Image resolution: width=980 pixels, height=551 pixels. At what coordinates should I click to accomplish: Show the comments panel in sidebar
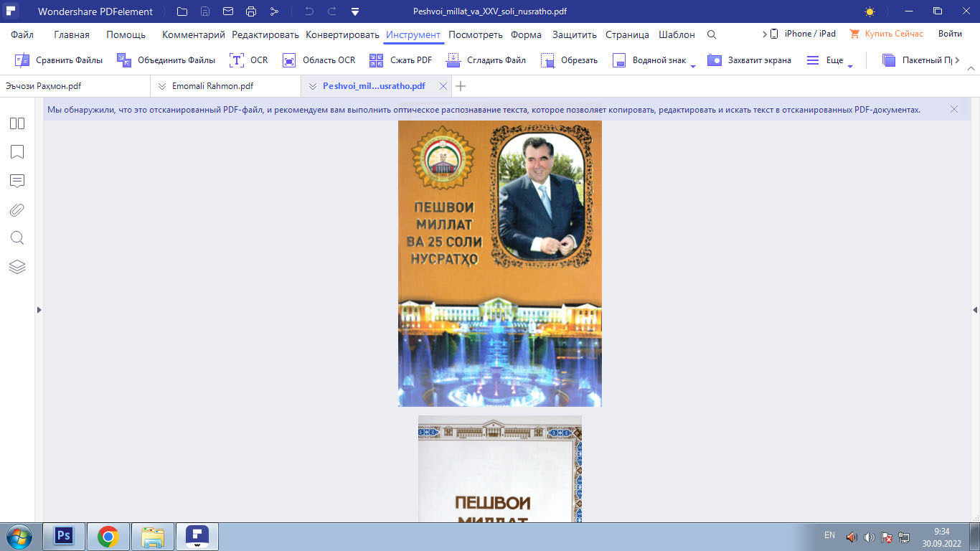tap(17, 181)
